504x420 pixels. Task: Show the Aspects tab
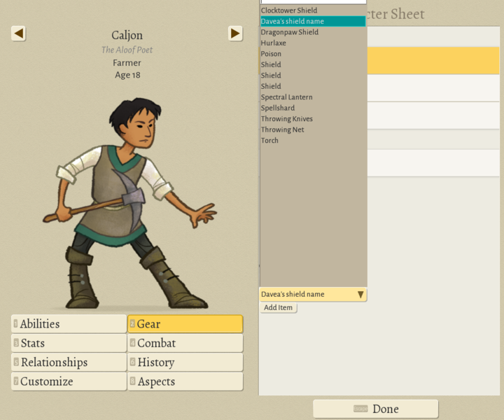click(185, 381)
